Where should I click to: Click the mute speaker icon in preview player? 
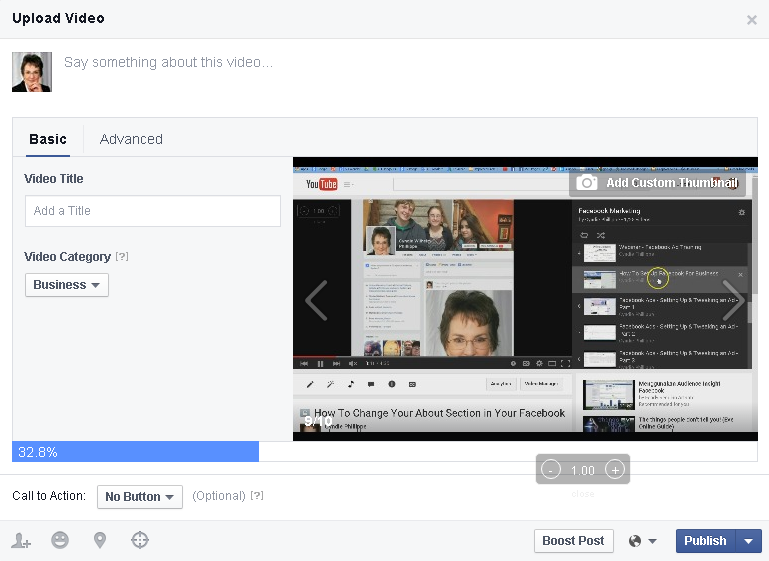pos(353,363)
